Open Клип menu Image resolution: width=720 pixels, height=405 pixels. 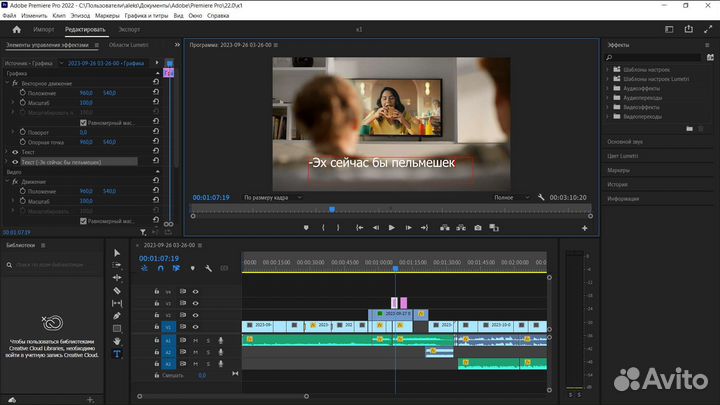click(59, 16)
